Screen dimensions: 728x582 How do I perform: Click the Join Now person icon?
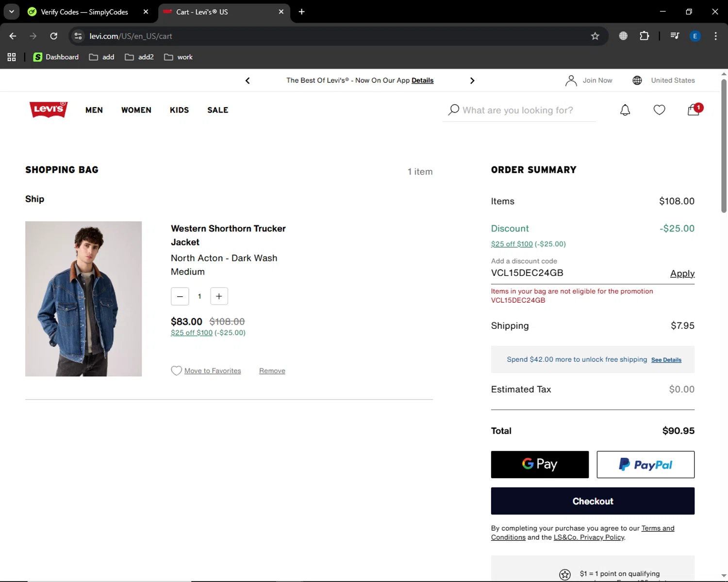coord(571,81)
